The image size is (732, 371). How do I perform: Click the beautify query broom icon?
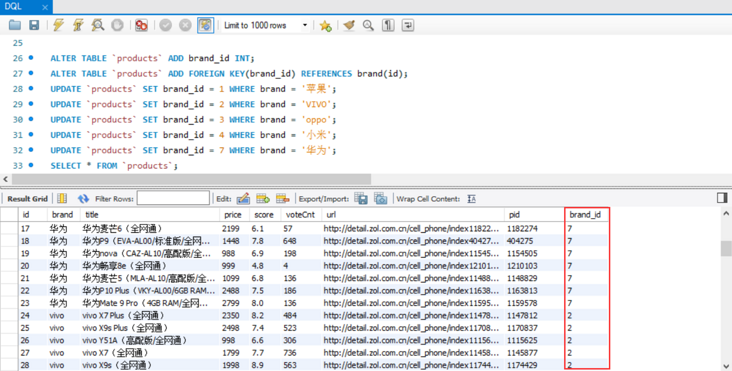[x=349, y=25]
